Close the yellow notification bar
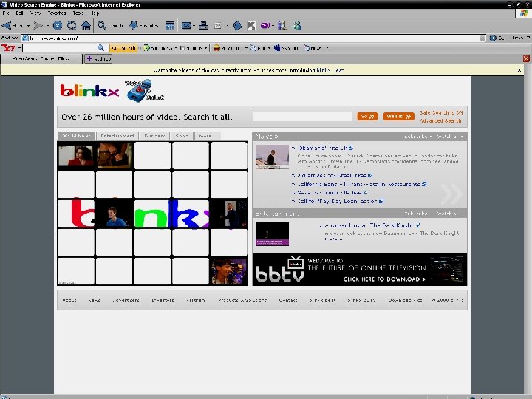The width and height of the screenshot is (532, 399). [x=519, y=70]
